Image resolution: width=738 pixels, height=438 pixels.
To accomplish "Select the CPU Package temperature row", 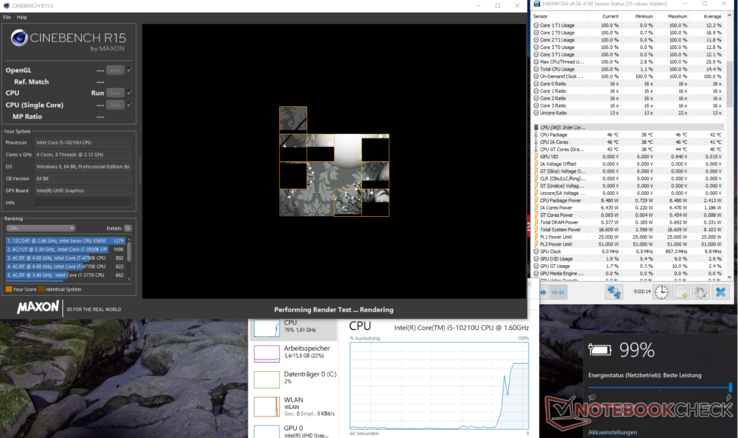I will (628, 135).
